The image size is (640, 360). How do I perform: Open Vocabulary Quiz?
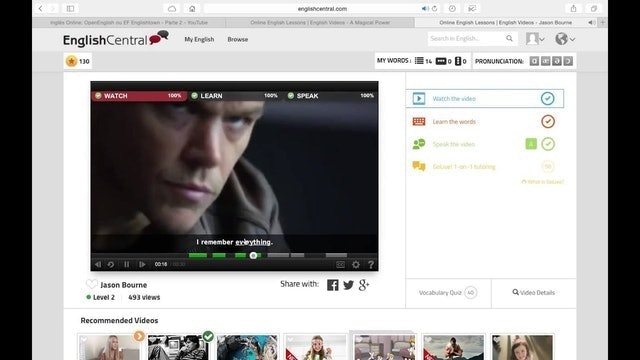448,293
